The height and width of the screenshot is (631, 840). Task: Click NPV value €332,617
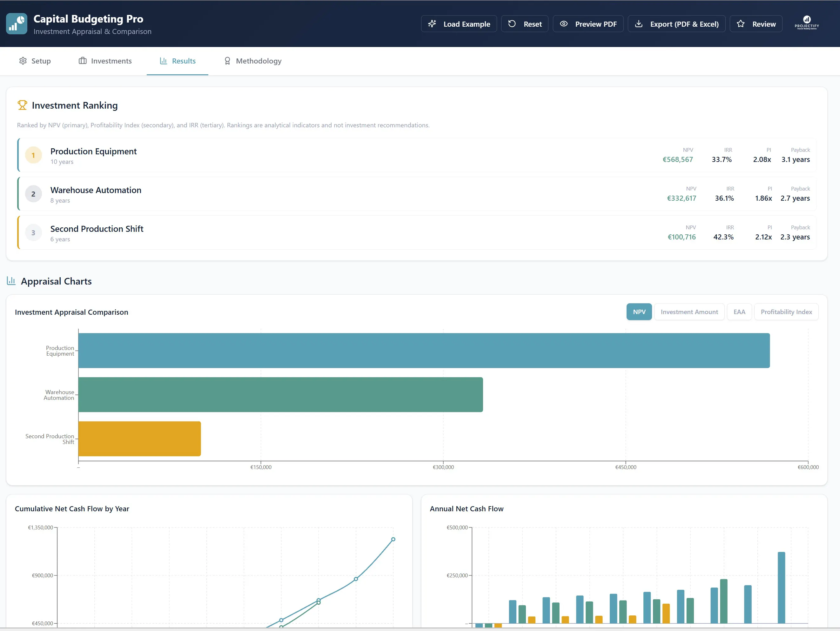click(x=681, y=198)
